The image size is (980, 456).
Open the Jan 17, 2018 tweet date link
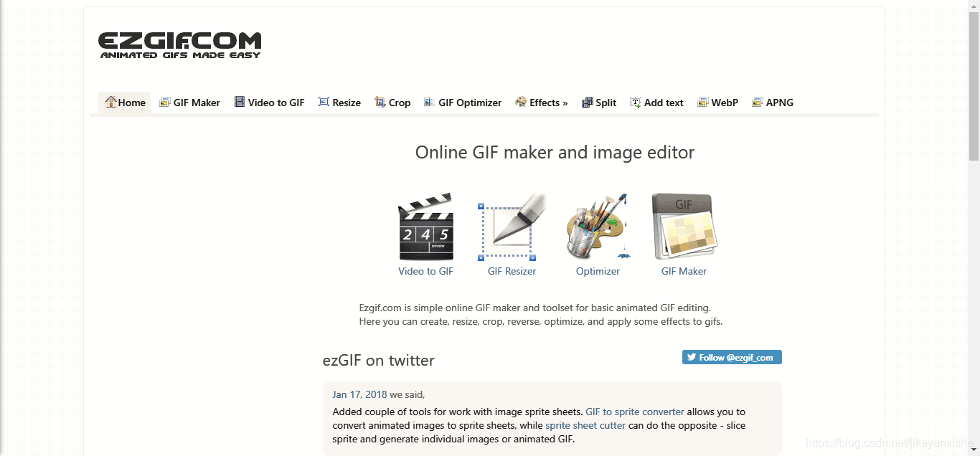point(359,394)
